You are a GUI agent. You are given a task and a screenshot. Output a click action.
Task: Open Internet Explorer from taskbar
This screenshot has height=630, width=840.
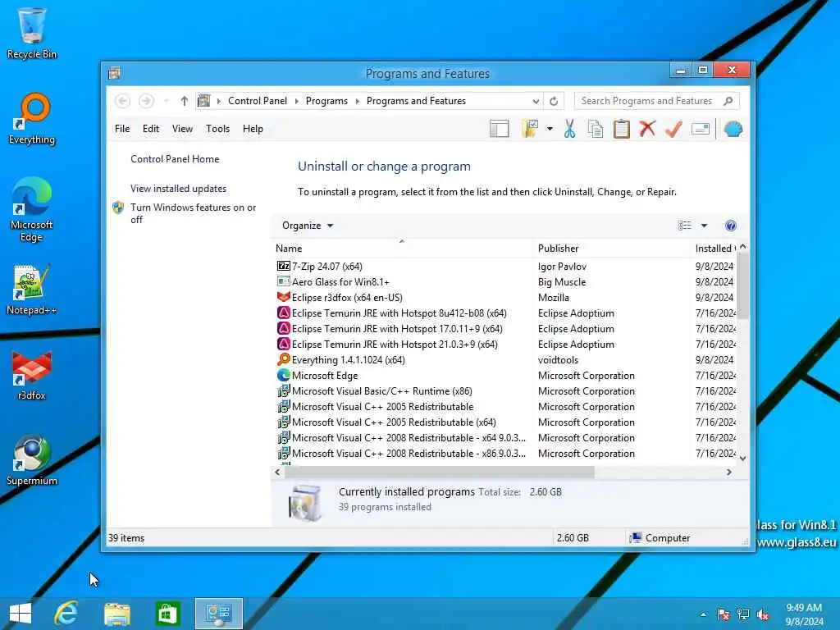pyautogui.click(x=66, y=614)
